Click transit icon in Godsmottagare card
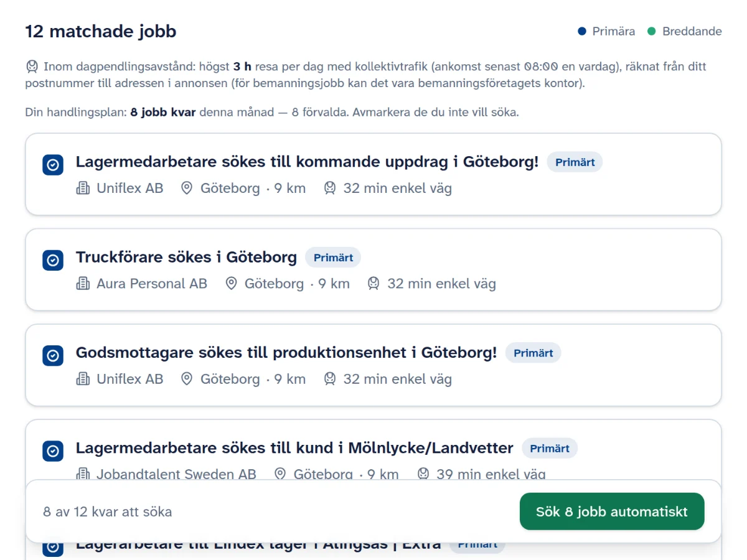Image resolution: width=747 pixels, height=560 pixels. (x=330, y=379)
